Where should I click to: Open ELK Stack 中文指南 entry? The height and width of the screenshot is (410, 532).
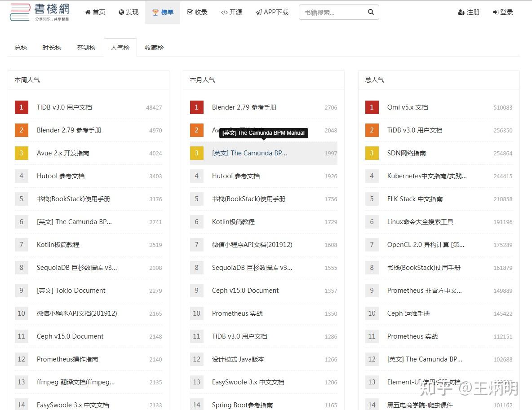pos(415,199)
